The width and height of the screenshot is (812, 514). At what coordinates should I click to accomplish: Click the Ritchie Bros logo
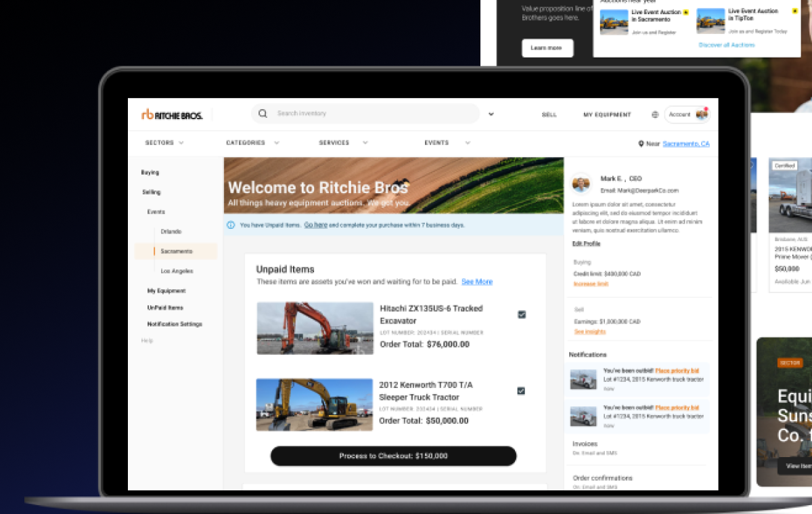point(172,114)
